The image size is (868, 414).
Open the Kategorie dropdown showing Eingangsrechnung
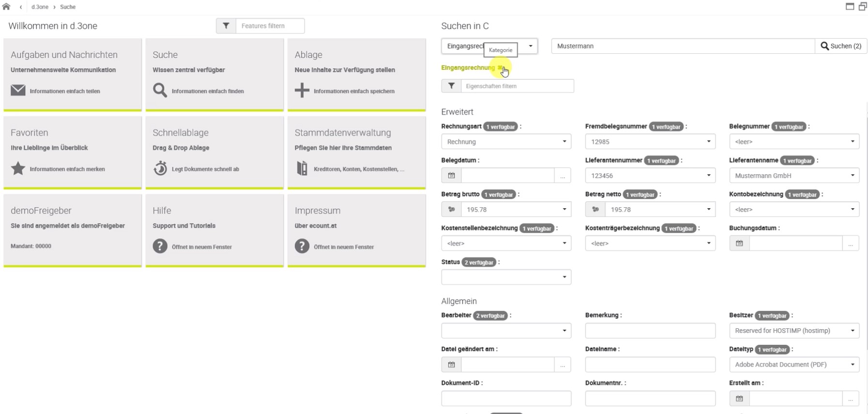(489, 46)
